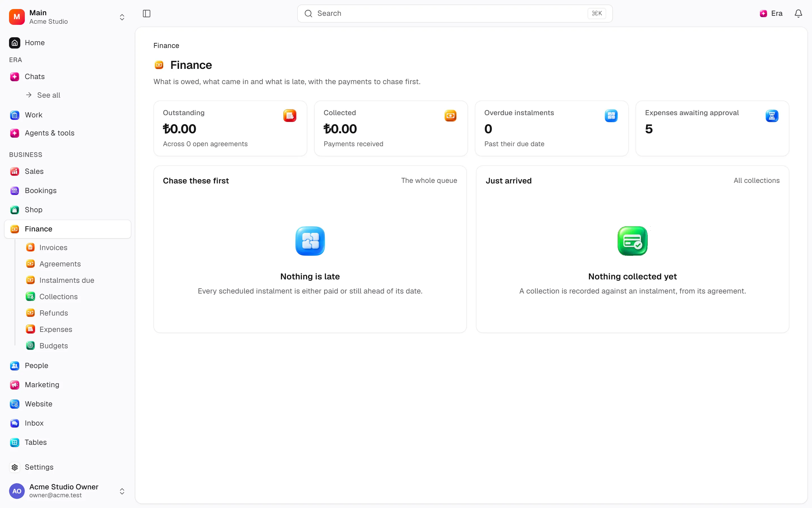Click the Bookings sidebar icon

point(15,190)
